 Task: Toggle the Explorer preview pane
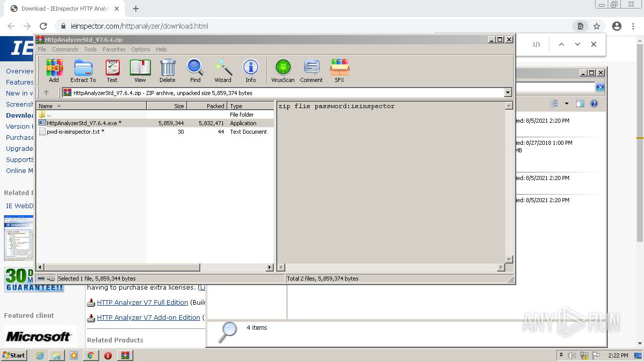point(580,104)
